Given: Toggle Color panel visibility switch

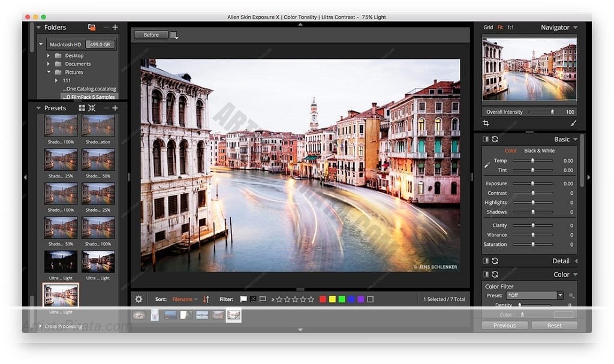Looking at the screenshot, I should [x=486, y=274].
